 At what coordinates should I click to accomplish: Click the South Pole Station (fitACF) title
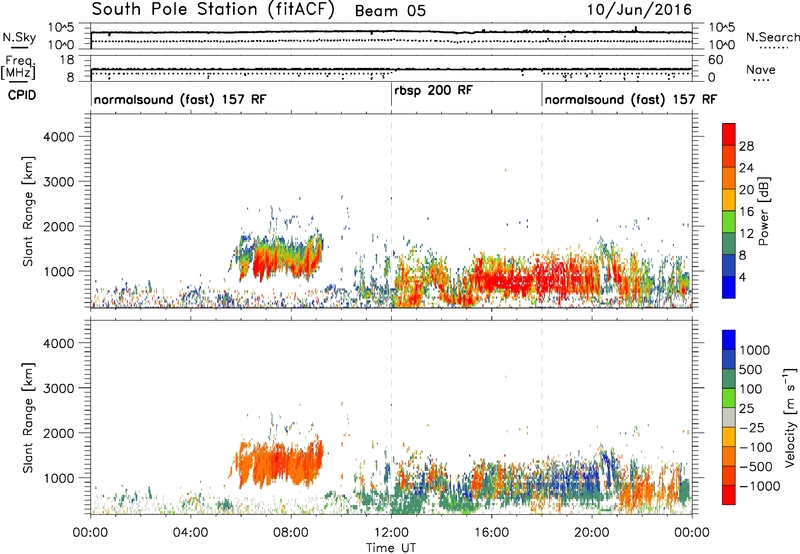(x=212, y=10)
